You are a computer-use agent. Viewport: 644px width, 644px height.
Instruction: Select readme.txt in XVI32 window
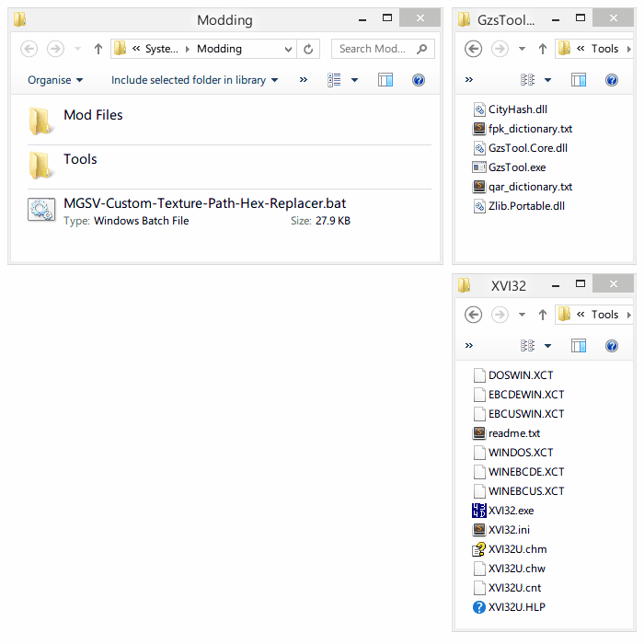(x=507, y=433)
